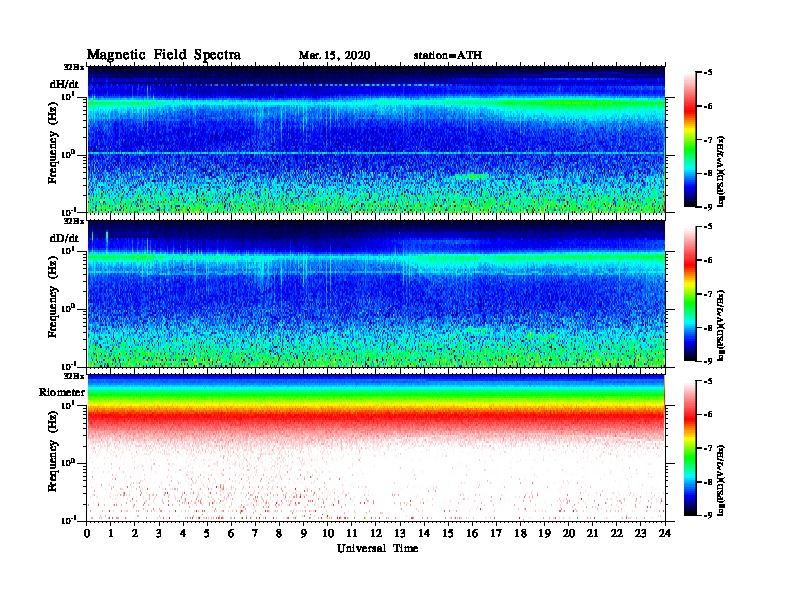Click the hour "16" tick label
The height and width of the screenshot is (612, 792).
pos(472,533)
